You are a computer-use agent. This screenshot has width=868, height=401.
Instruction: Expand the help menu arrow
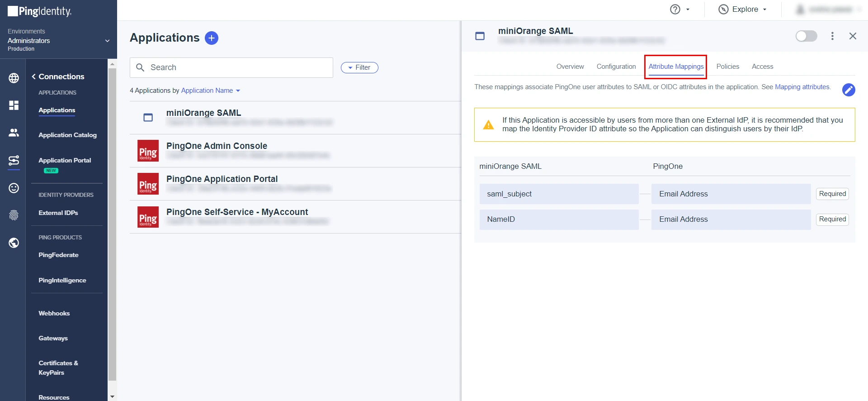(688, 10)
